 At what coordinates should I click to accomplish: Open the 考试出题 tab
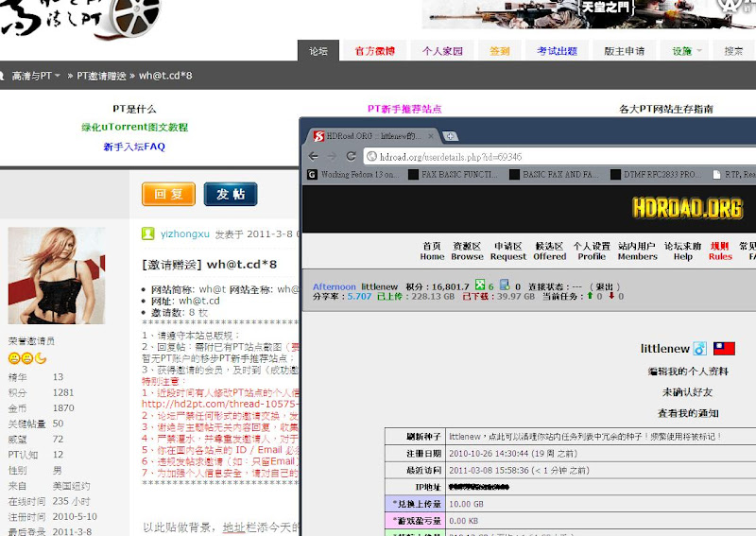557,51
